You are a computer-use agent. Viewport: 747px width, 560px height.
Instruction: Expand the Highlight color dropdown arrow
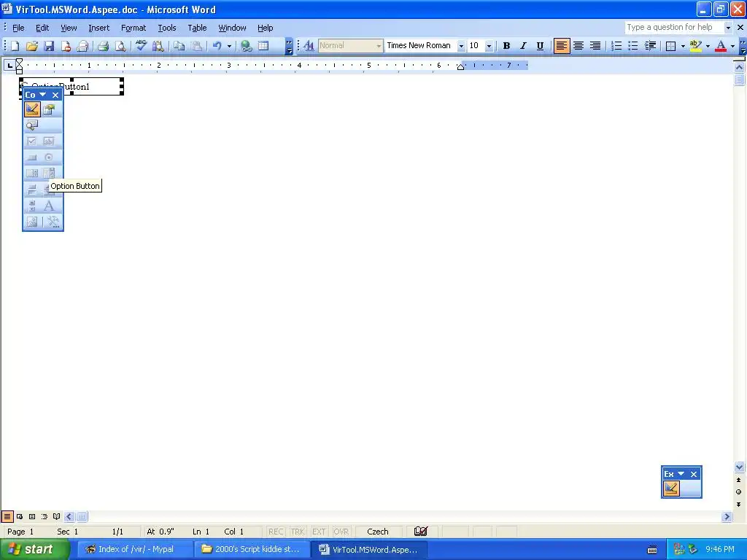(x=708, y=46)
